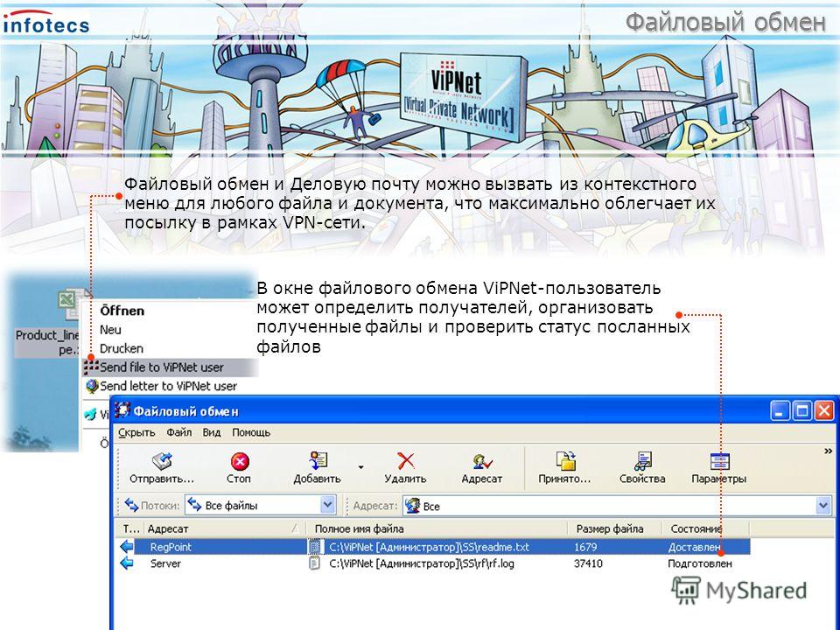Open the Вид menu
The height and width of the screenshot is (630, 840).
coord(212,432)
